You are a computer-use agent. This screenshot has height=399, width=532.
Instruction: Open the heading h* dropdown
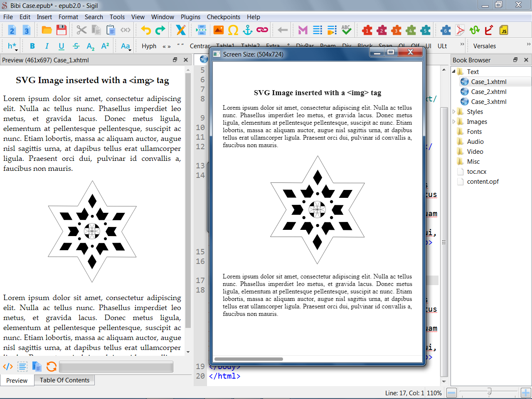(12, 46)
